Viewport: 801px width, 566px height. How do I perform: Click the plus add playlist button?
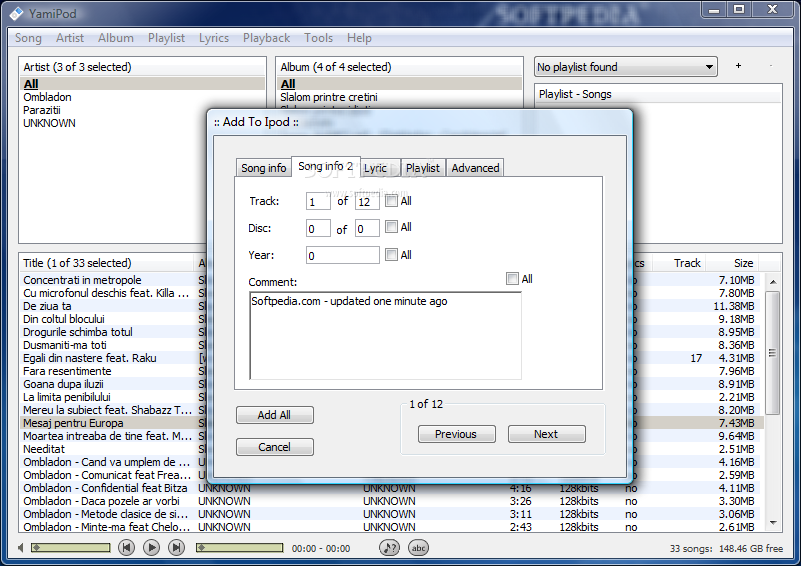point(738,66)
